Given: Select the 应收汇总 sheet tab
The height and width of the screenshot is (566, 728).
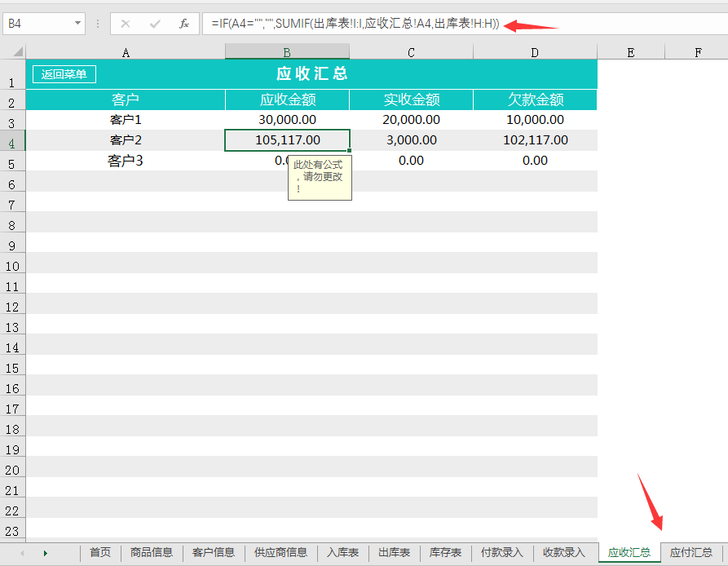Looking at the screenshot, I should coord(629,552).
